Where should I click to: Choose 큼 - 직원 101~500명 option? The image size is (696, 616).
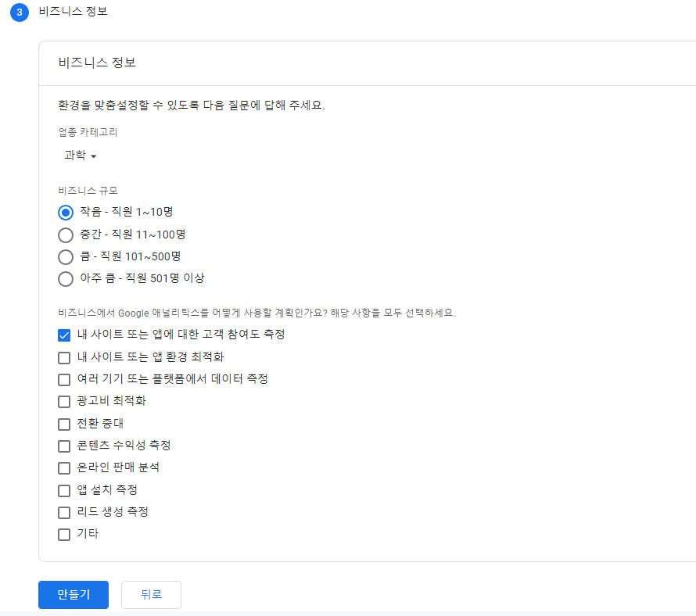point(66,257)
